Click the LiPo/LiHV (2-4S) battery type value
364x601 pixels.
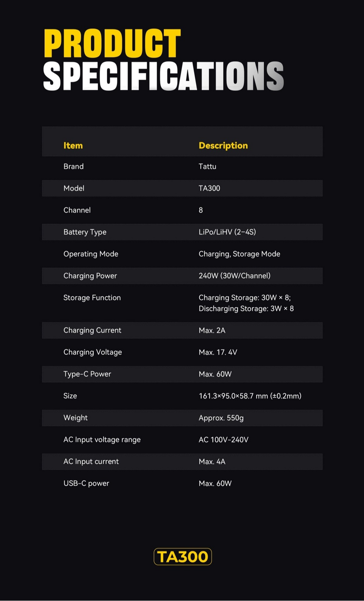tap(227, 232)
